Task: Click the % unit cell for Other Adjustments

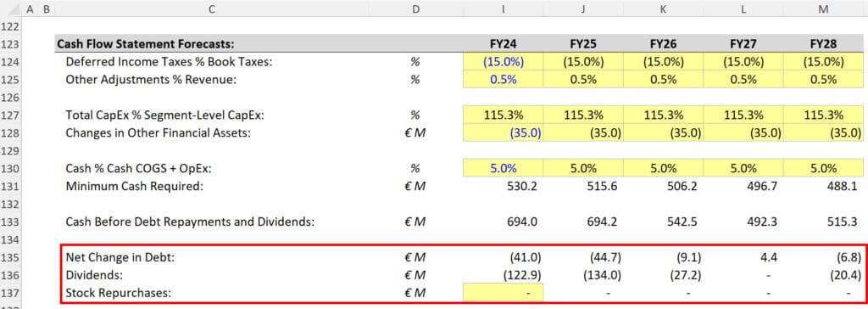Action: [415, 80]
